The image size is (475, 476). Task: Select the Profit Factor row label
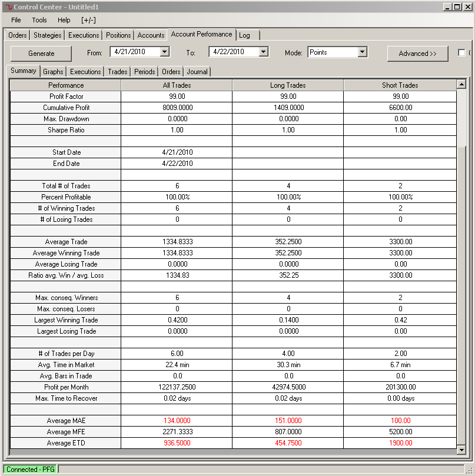click(66, 96)
